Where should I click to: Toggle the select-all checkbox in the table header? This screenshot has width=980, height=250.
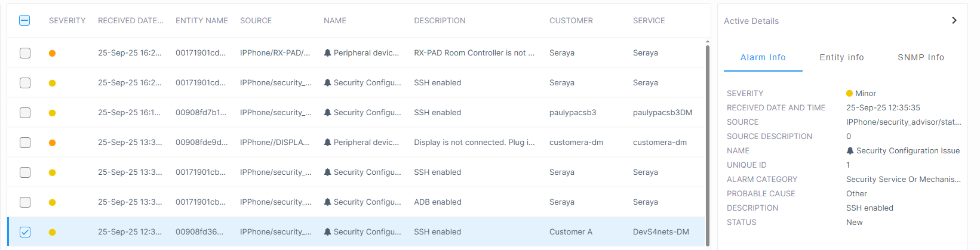point(24,20)
